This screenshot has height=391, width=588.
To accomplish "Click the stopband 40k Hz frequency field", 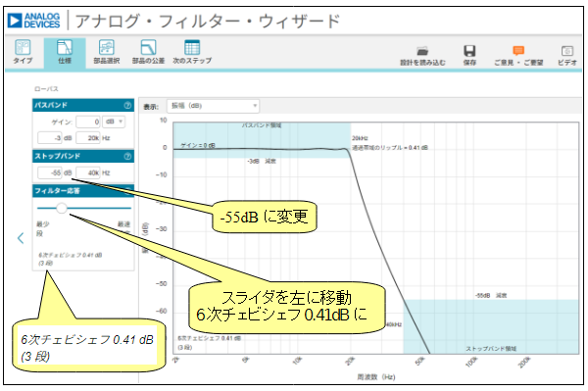I will pyautogui.click(x=88, y=172).
